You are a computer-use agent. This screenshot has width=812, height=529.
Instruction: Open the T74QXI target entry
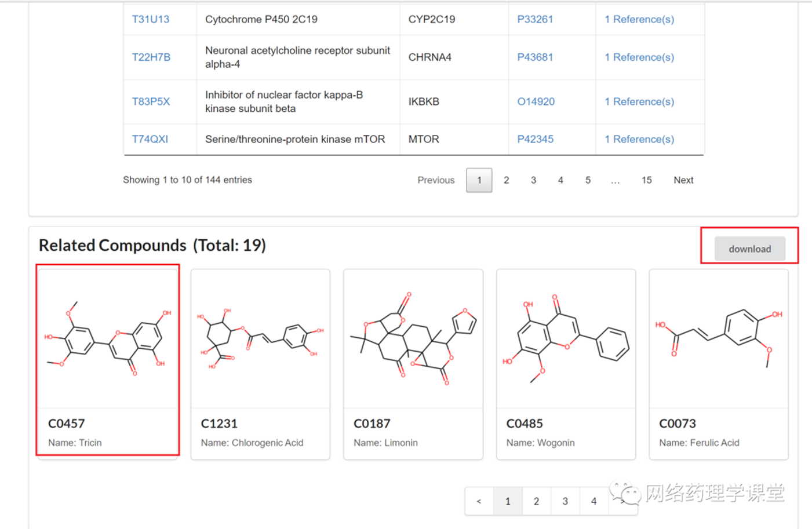[x=150, y=139]
